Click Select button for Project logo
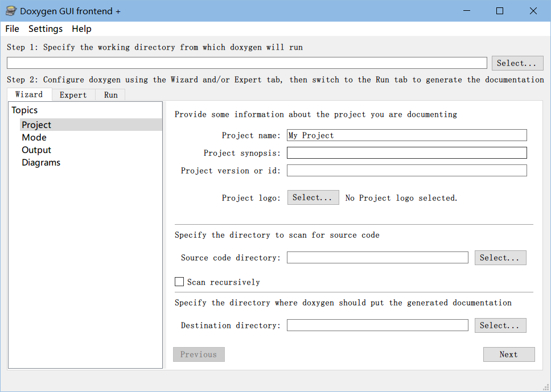Image resolution: width=551 pixels, height=392 pixels. (312, 197)
